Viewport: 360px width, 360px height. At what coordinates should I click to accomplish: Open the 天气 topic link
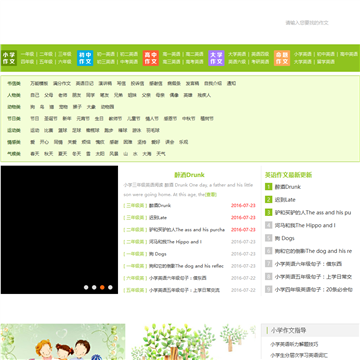[x=161, y=154]
